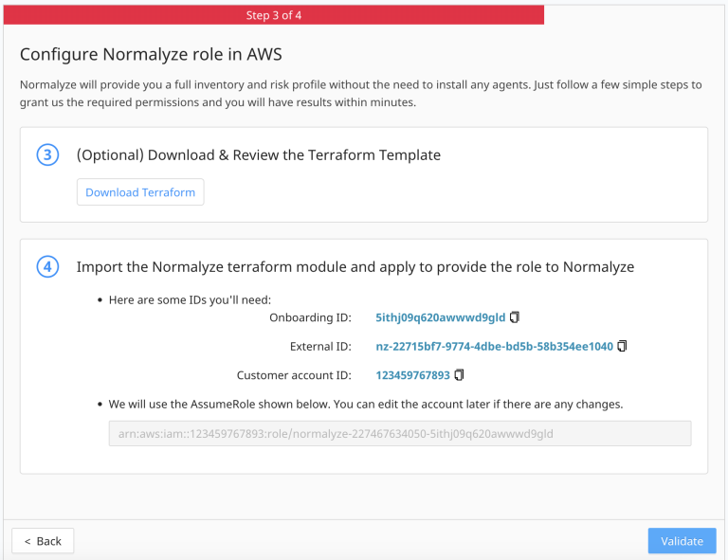Image resolution: width=728 pixels, height=560 pixels.
Task: Click the red Step 3 of 4 progress bar
Action: pos(274,15)
